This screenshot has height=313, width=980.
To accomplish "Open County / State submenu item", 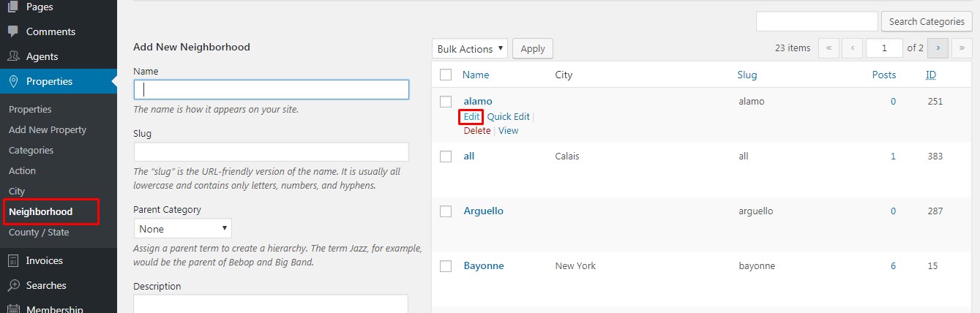I will (x=39, y=232).
